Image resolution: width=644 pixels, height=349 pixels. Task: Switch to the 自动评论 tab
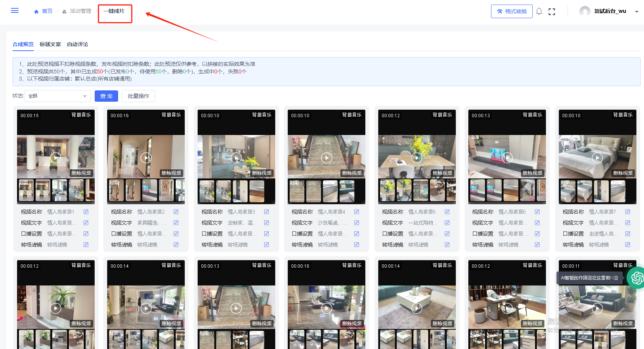[x=77, y=44]
